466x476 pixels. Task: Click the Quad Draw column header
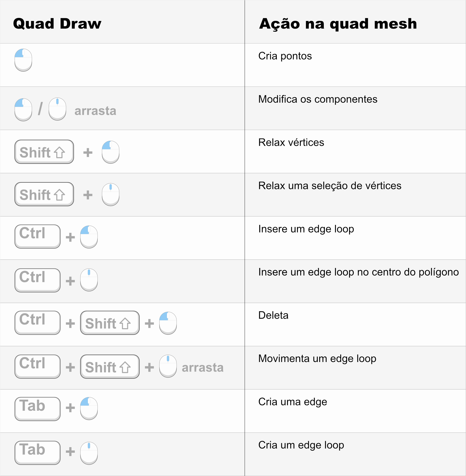[57, 24]
